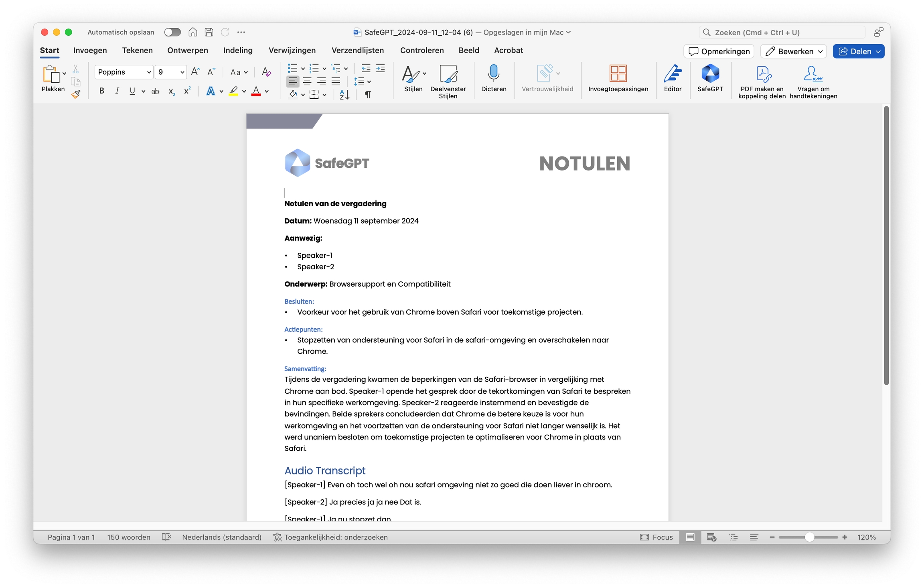The width and height of the screenshot is (924, 588).
Task: Click the format painter brush
Action: coord(75,95)
